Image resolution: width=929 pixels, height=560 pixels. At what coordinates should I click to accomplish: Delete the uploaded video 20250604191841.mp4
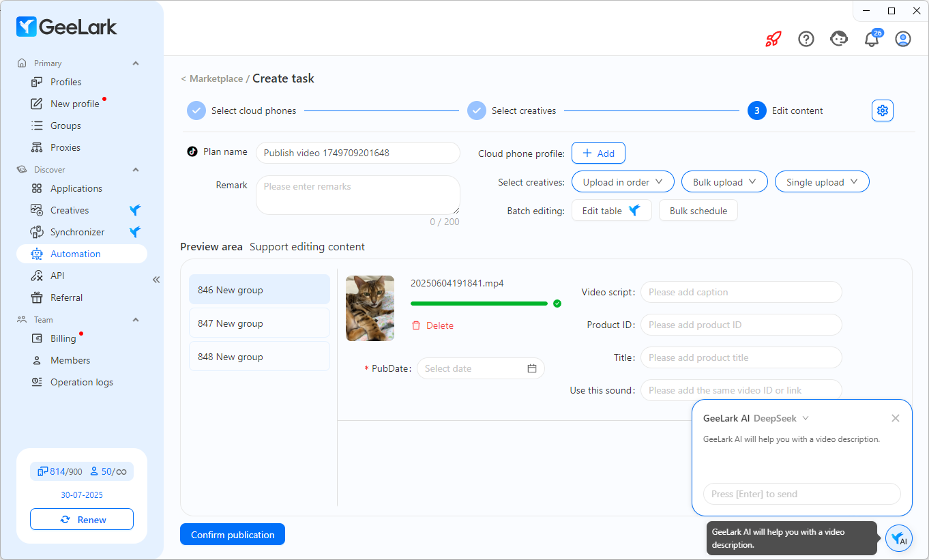(x=432, y=325)
